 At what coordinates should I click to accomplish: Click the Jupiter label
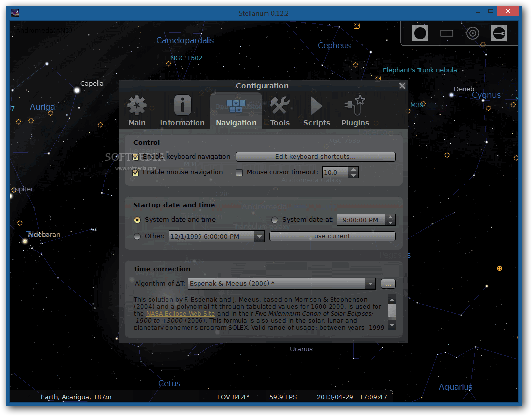click(x=23, y=189)
